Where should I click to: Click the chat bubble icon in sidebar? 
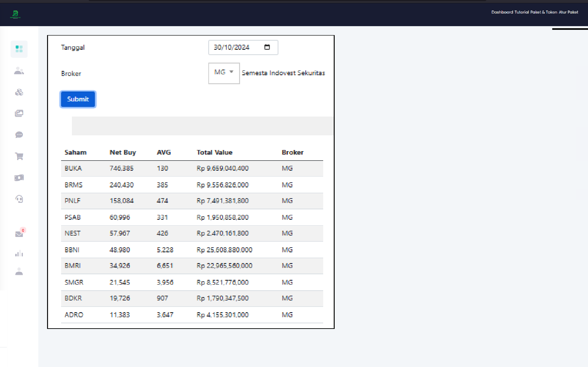[x=19, y=135]
